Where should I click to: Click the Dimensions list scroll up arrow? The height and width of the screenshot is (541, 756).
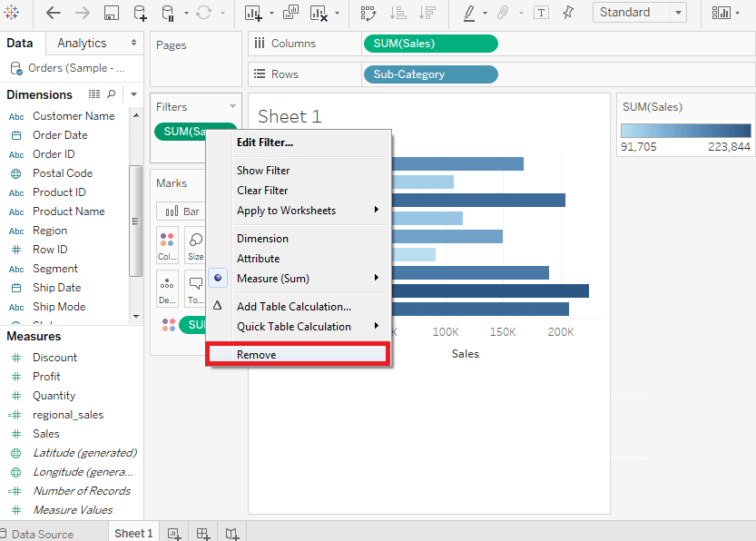click(x=136, y=115)
